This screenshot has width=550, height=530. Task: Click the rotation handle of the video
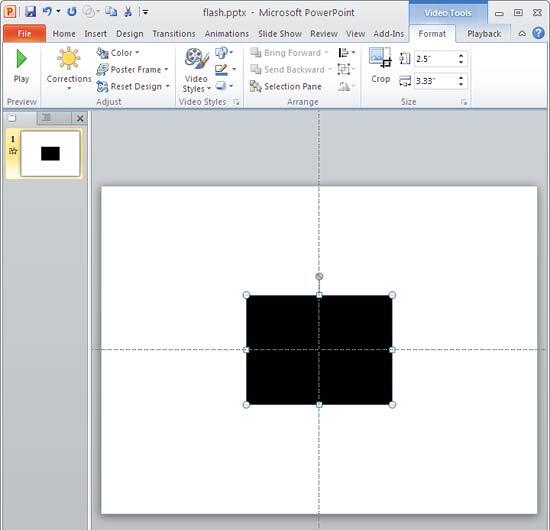coord(319,276)
